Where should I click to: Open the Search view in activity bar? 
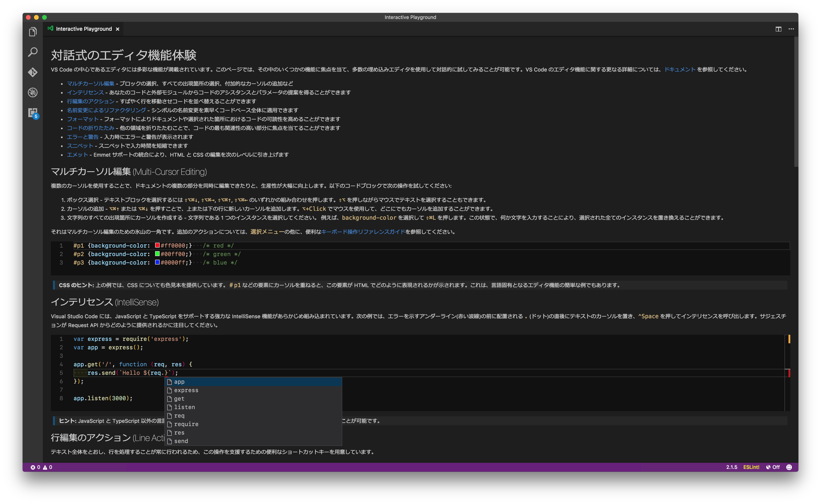coord(33,52)
